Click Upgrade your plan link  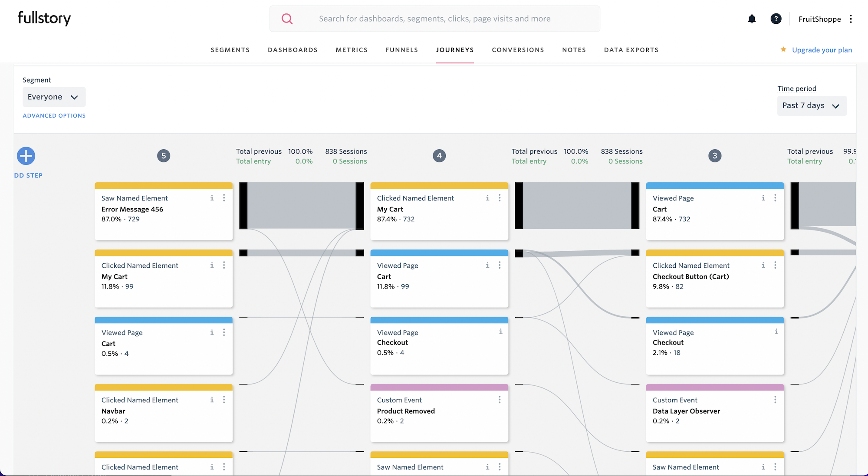(x=822, y=50)
